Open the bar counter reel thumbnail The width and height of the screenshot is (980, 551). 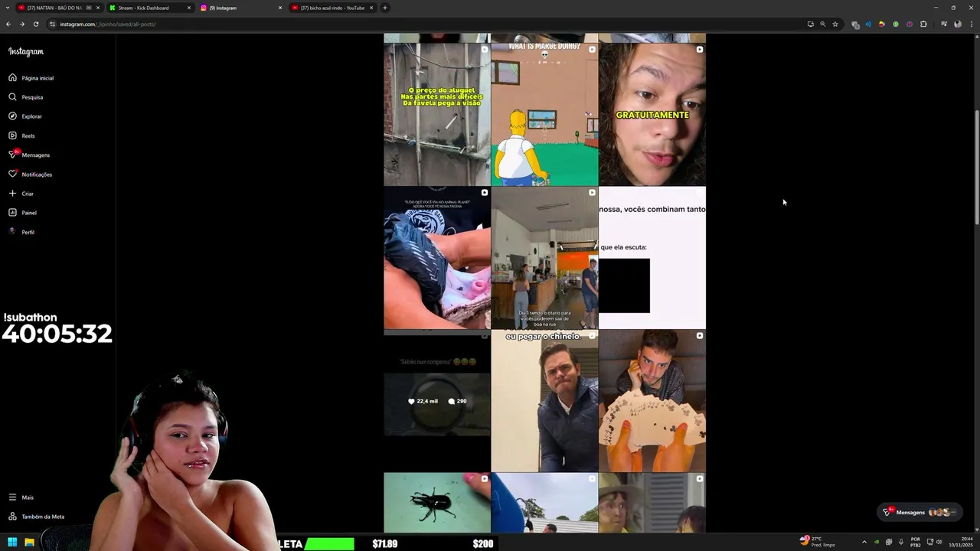(x=544, y=258)
